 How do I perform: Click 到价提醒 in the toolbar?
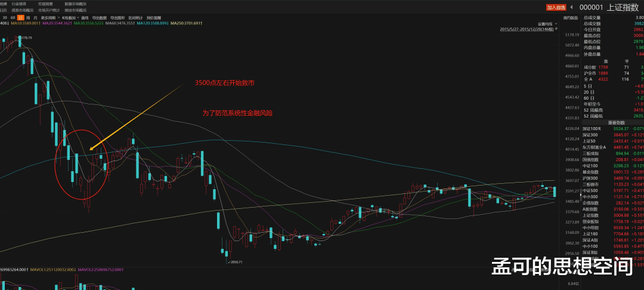pyautogui.click(x=154, y=18)
